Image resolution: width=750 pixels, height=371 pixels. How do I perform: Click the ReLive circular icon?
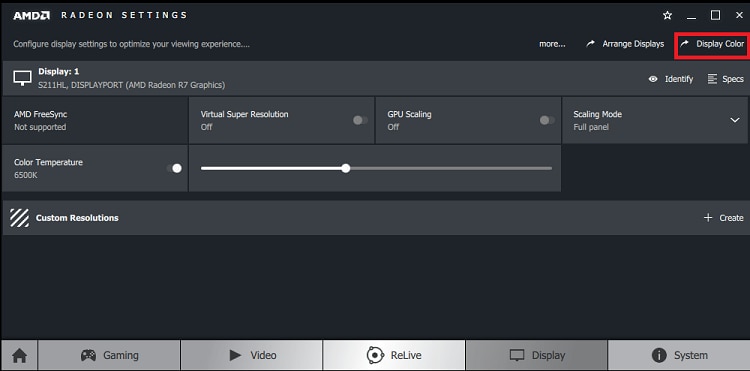[x=375, y=355]
